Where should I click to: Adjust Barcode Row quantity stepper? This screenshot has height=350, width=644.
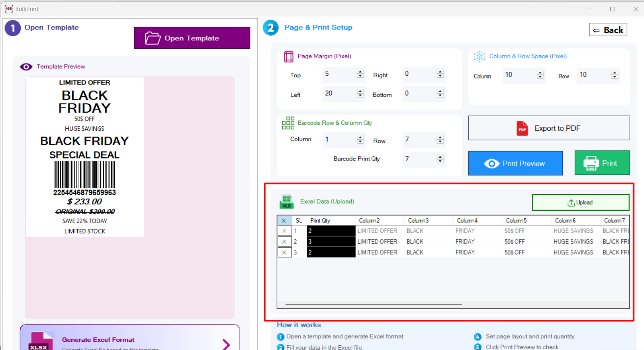point(440,139)
